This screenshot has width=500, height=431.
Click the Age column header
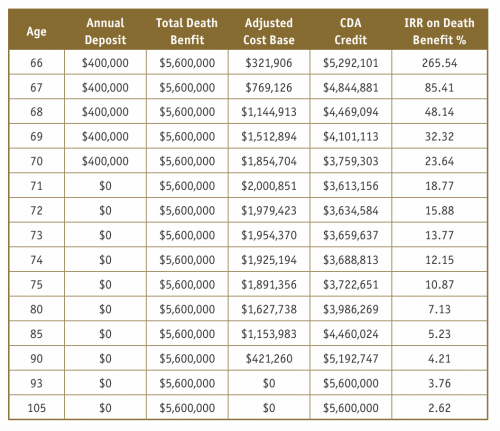(x=36, y=31)
